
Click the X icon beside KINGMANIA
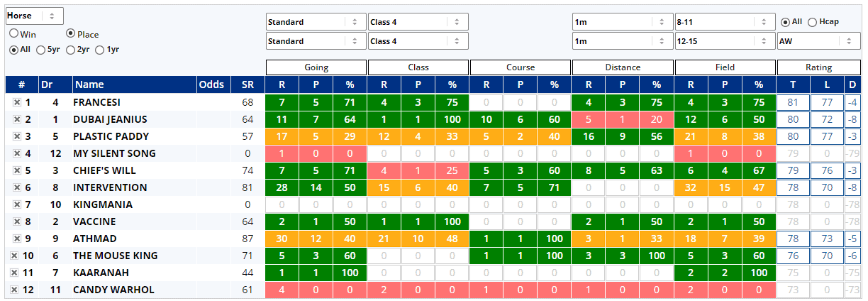[16, 204]
